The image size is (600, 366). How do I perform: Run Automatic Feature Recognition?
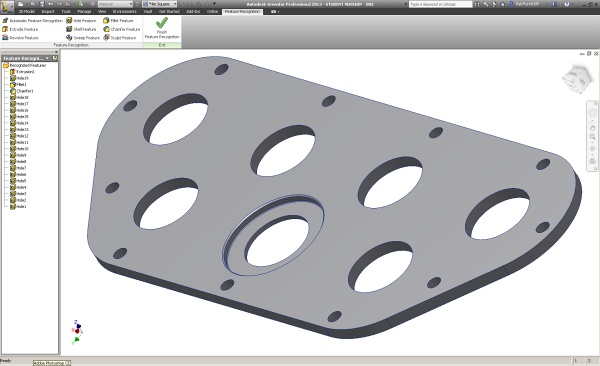[33, 21]
